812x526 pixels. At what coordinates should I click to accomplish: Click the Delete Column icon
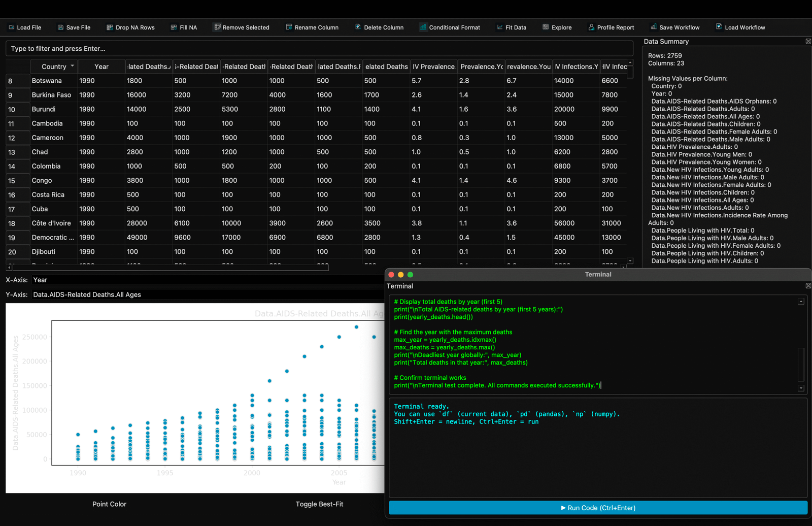tap(358, 27)
